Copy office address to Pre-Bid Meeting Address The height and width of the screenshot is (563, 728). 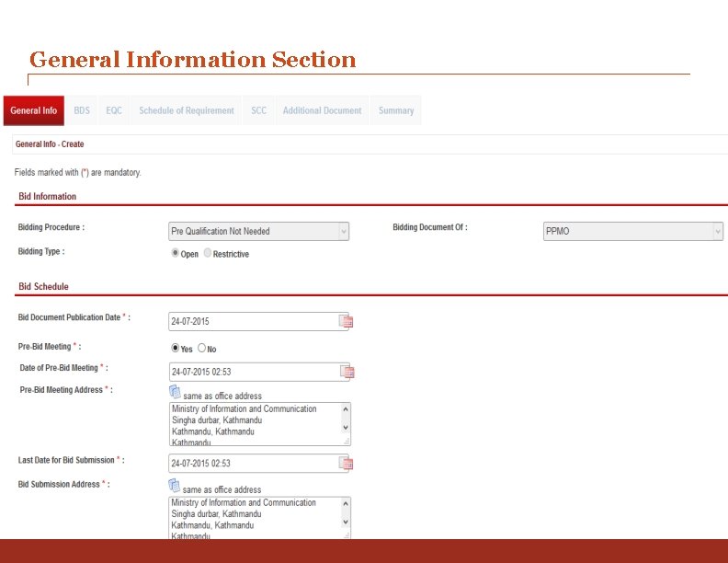coord(175,392)
